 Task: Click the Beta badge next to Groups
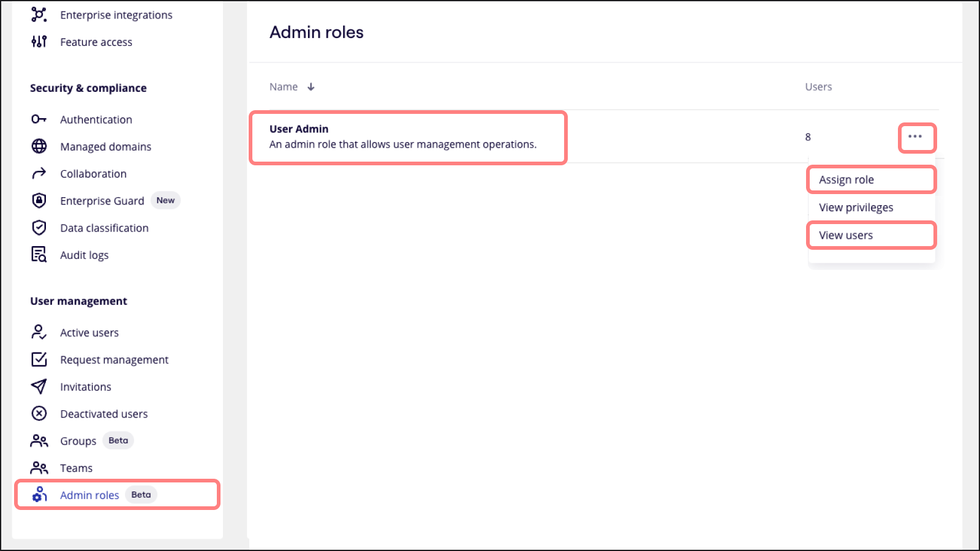(x=118, y=440)
